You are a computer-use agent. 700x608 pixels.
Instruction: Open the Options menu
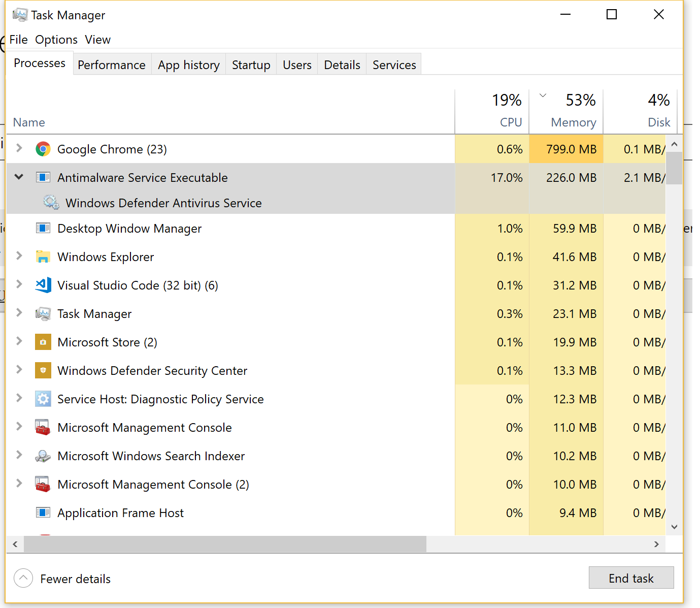(x=56, y=40)
